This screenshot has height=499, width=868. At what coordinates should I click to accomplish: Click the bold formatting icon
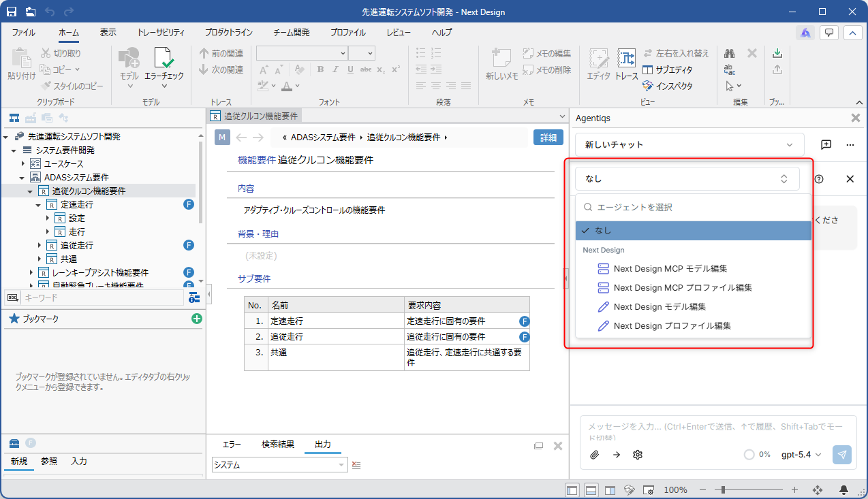pos(321,69)
